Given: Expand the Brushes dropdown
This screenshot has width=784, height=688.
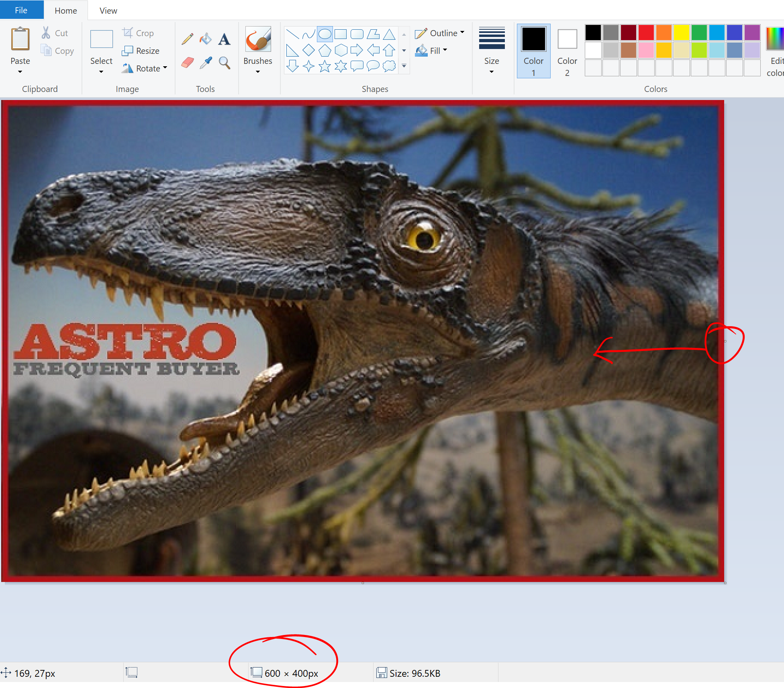Looking at the screenshot, I should click(x=258, y=71).
